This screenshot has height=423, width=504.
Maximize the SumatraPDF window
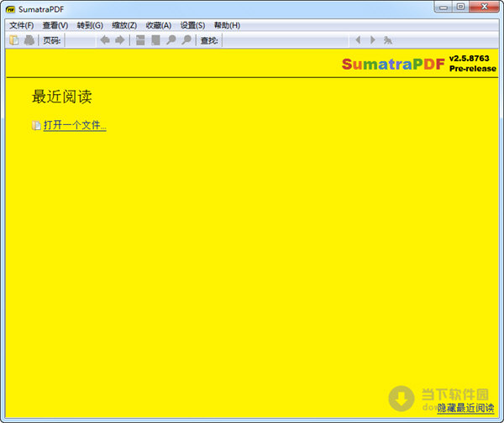[x=460, y=7]
